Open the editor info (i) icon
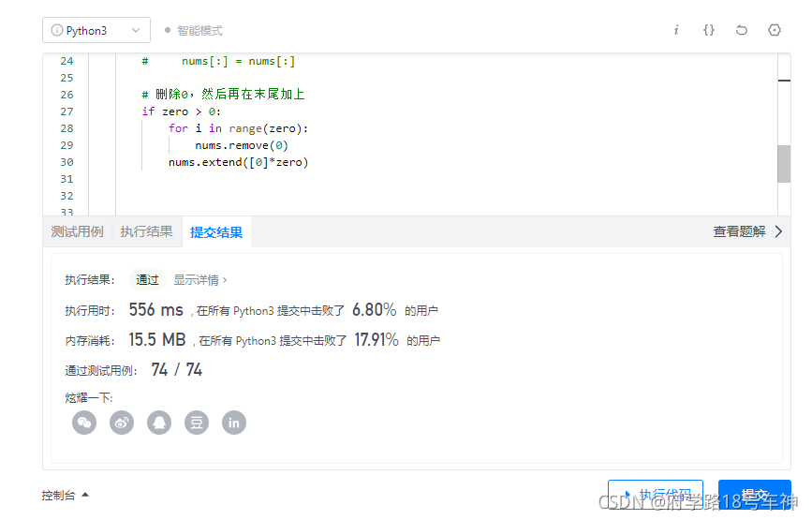The height and width of the screenshot is (520, 812). point(676,30)
